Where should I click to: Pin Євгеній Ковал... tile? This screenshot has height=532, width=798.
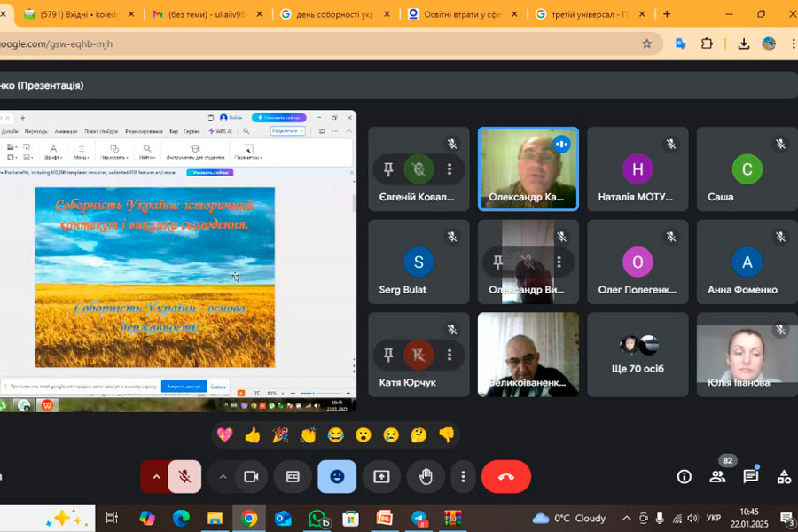[388, 169]
